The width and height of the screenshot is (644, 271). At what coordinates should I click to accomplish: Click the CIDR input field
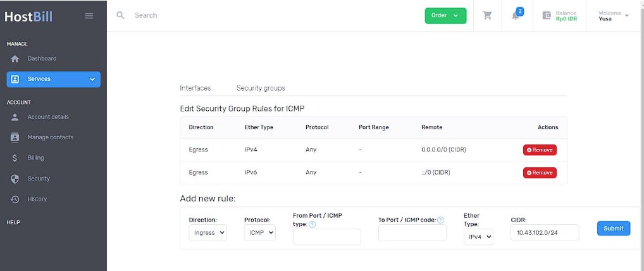pyautogui.click(x=545, y=233)
